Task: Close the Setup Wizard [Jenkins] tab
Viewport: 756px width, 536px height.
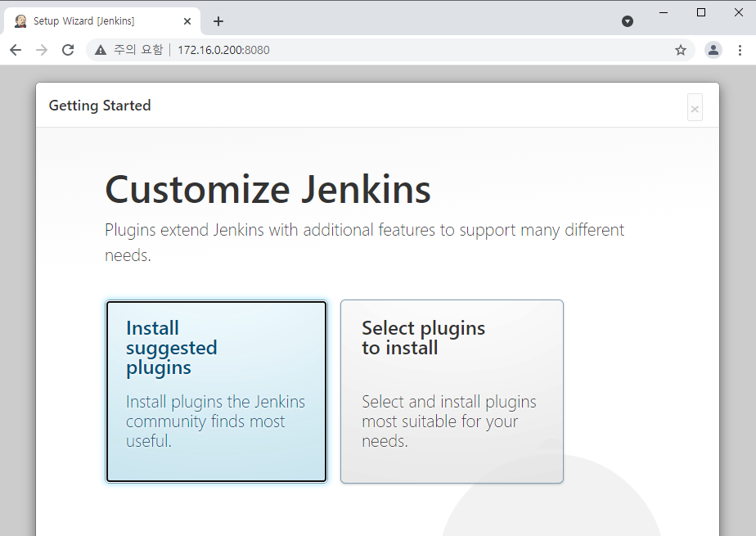Action: coord(187,21)
